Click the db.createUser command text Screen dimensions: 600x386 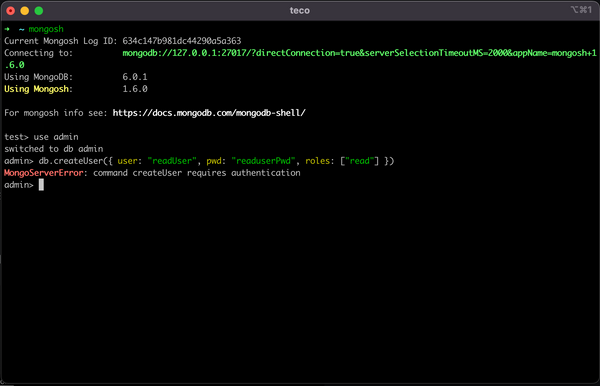pos(71,161)
